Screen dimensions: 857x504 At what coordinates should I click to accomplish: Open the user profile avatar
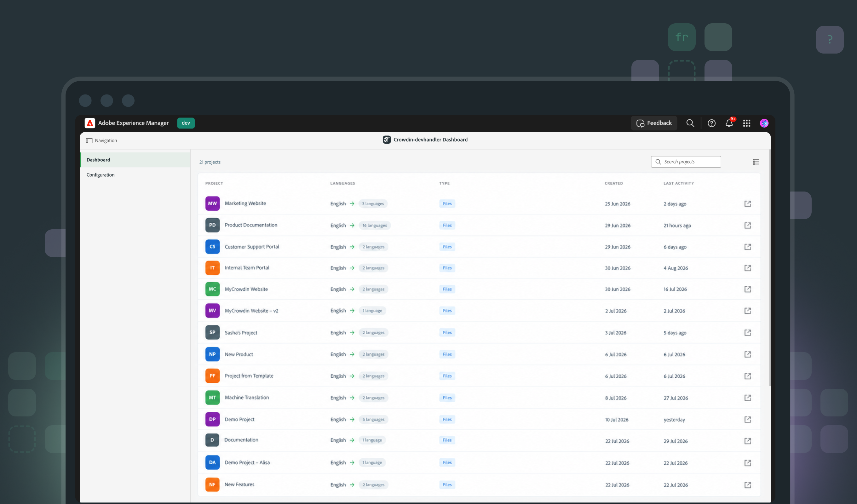pos(764,123)
